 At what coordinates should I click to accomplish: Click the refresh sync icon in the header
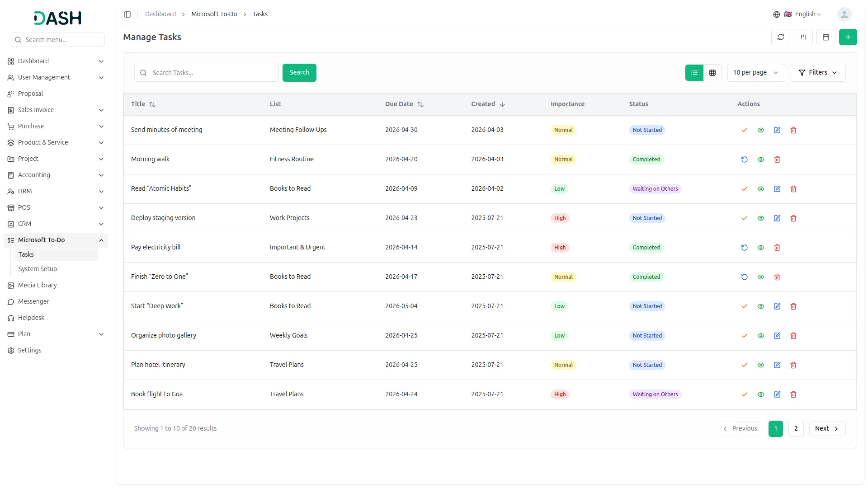pos(780,37)
